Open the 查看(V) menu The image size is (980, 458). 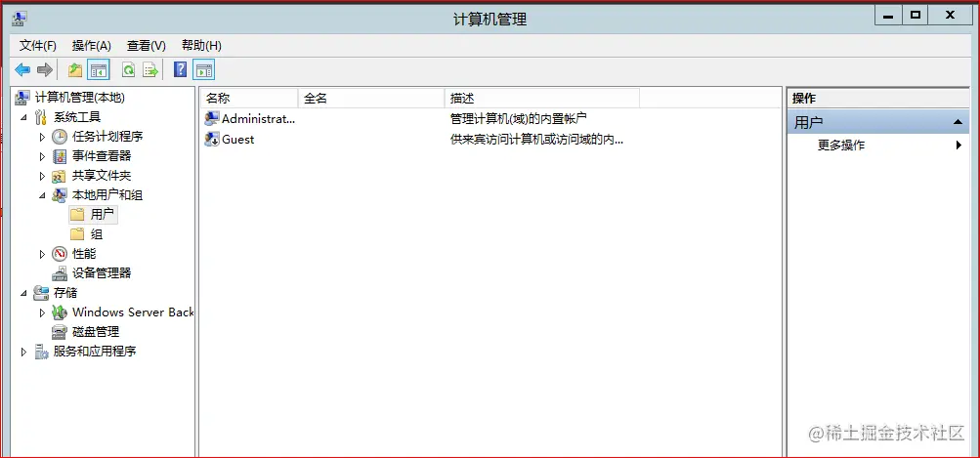147,46
